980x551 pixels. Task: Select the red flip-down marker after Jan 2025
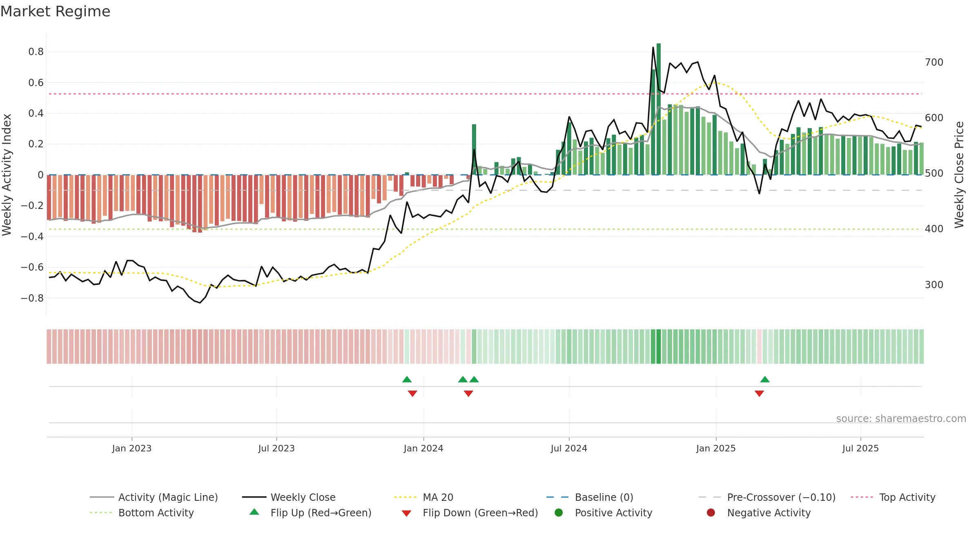tap(759, 393)
